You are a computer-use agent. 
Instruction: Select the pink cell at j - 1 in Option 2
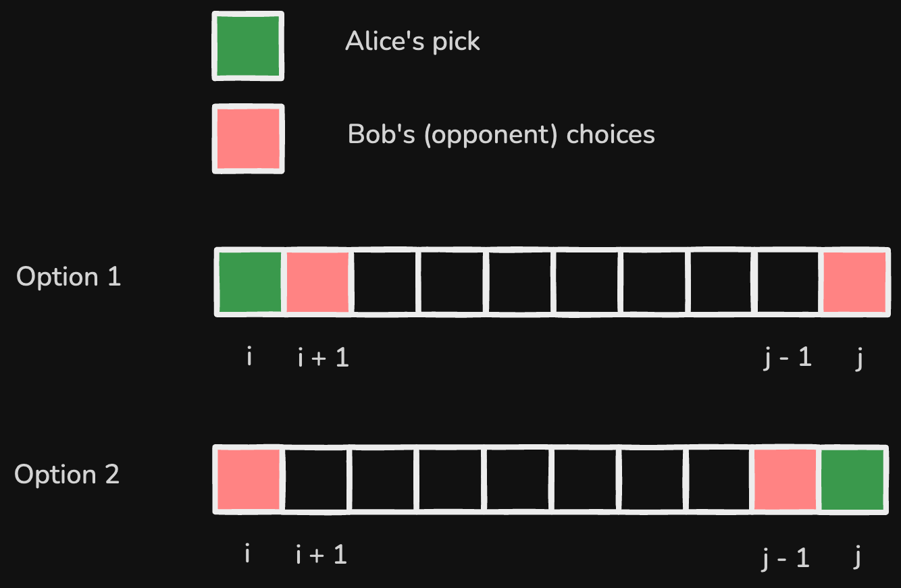point(785,479)
